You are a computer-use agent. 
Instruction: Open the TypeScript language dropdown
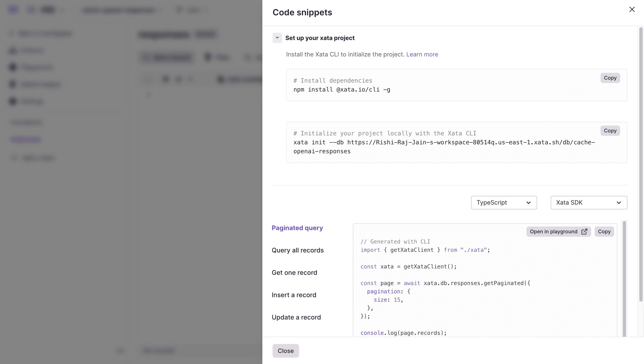click(504, 202)
